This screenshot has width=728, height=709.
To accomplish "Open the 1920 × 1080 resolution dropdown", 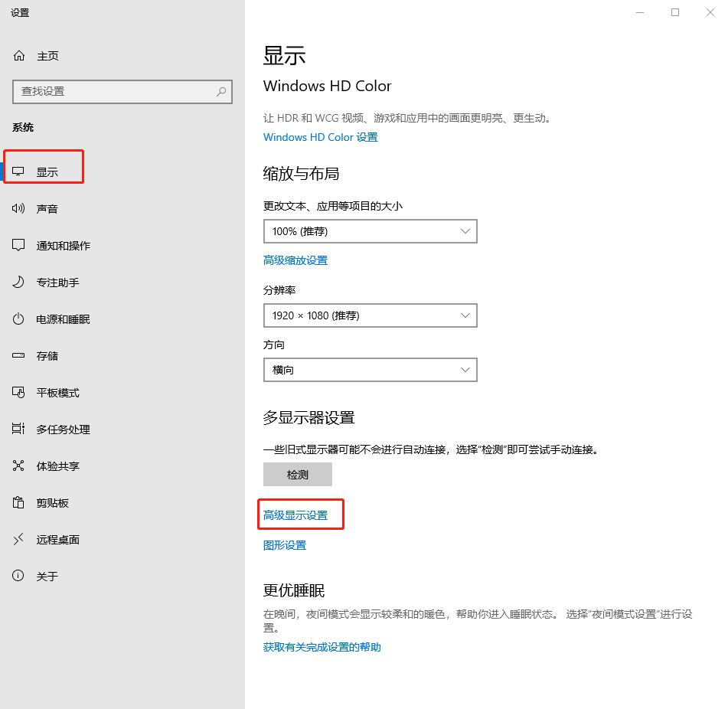I will (x=370, y=315).
